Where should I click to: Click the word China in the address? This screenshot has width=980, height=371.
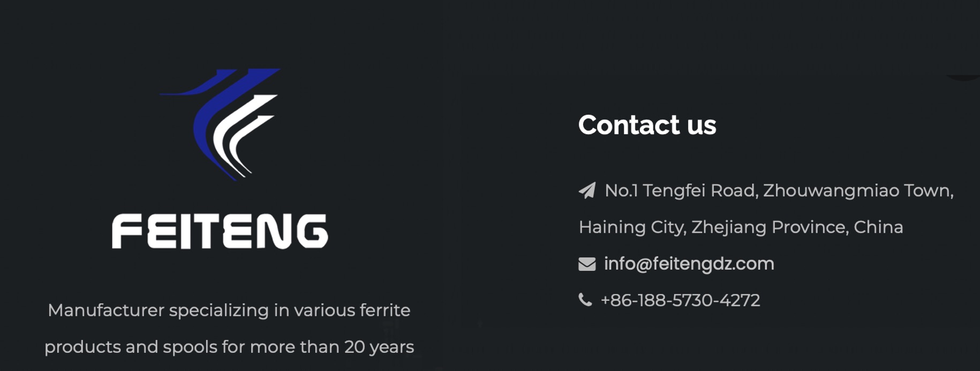click(878, 227)
